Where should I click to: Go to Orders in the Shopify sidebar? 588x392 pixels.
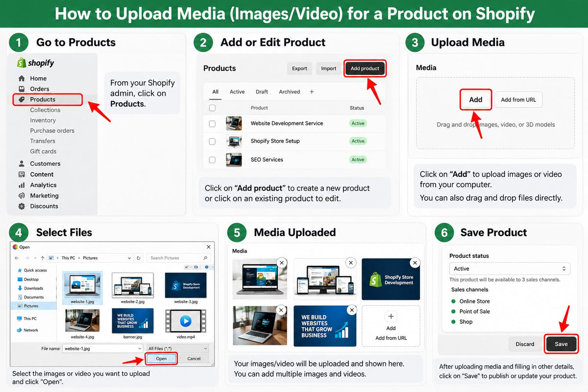pyautogui.click(x=33, y=89)
